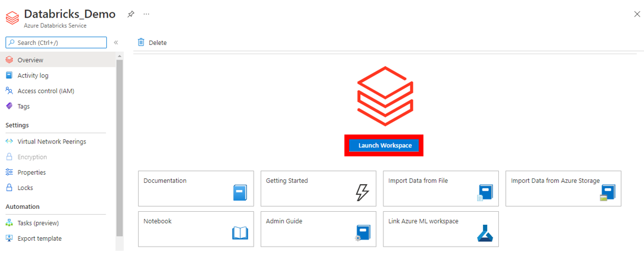This screenshot has width=644, height=272.
Task: Click the Export template icon
Action: click(x=9, y=238)
